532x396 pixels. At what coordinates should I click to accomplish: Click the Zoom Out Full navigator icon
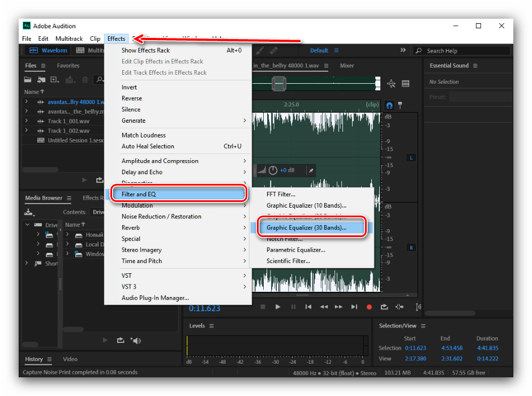pyautogui.click(x=391, y=84)
